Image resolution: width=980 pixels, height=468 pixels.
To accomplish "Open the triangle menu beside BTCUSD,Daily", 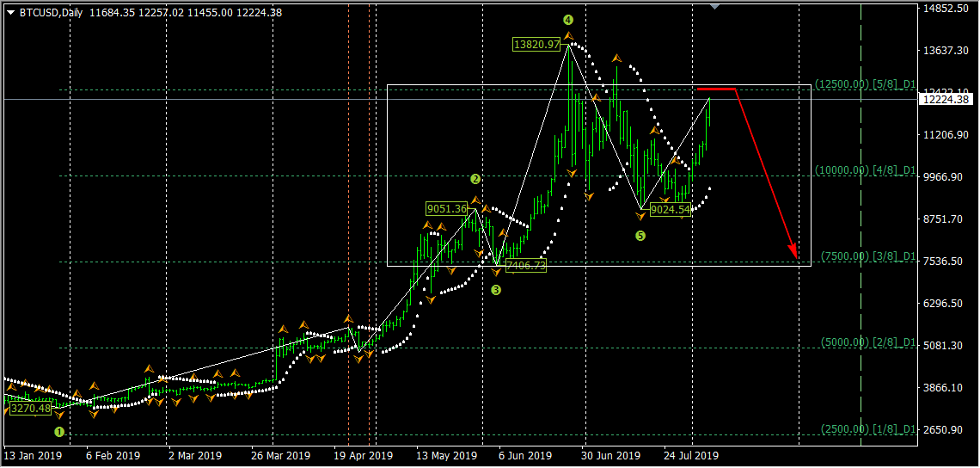I will point(10,13).
